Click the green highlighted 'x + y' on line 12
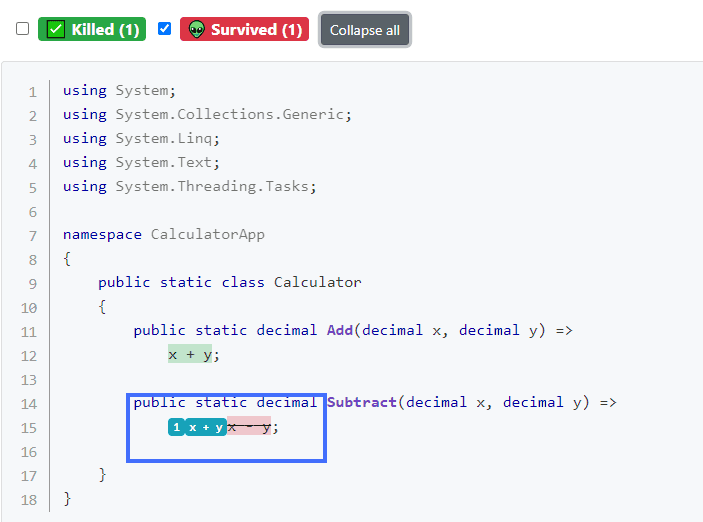This screenshot has height=522, width=703. 190,354
